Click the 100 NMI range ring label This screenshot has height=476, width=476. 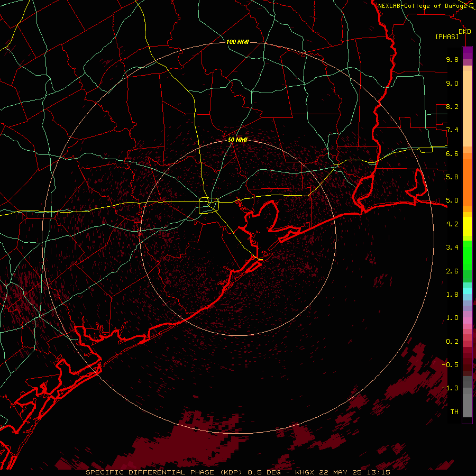(237, 42)
